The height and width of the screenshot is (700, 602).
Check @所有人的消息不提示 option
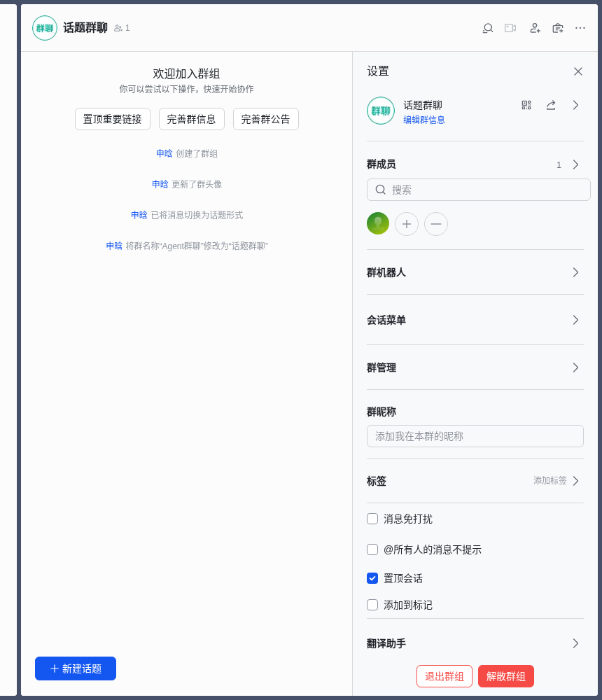(372, 549)
